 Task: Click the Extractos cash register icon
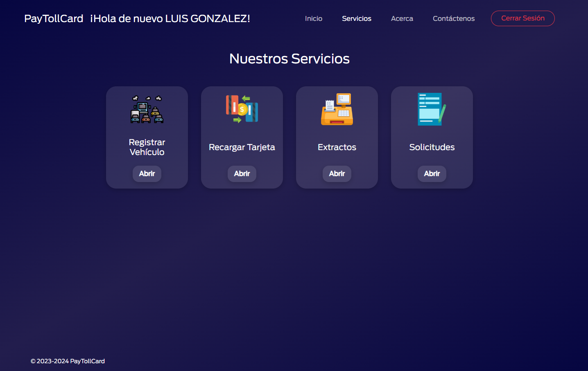click(337, 109)
